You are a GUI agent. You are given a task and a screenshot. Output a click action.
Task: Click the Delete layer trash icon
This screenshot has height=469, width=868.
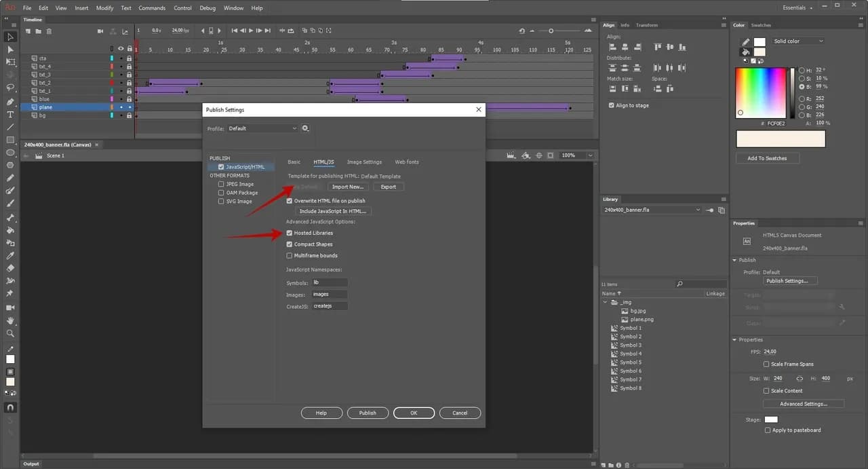pyautogui.click(x=49, y=31)
